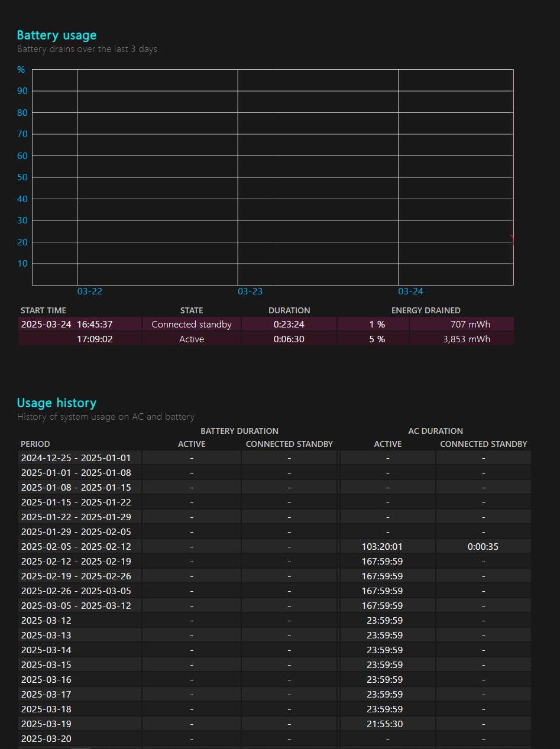The height and width of the screenshot is (749, 560).
Task: Click AC active value 21:55:30
Action: click(385, 724)
